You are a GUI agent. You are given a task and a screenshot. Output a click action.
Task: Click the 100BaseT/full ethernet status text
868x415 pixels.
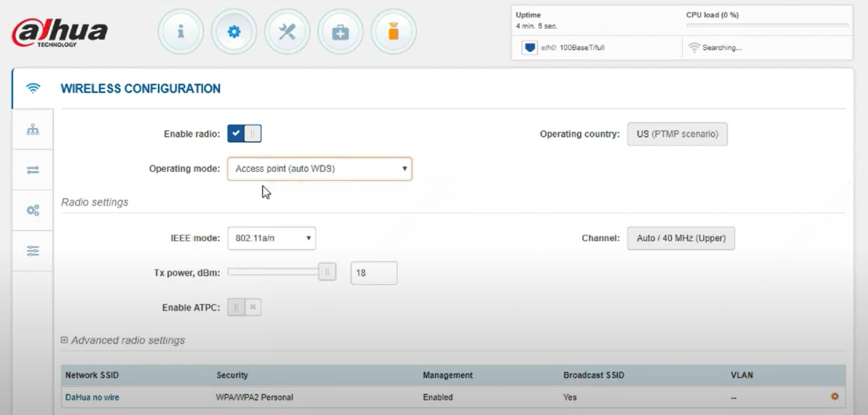[x=582, y=48]
